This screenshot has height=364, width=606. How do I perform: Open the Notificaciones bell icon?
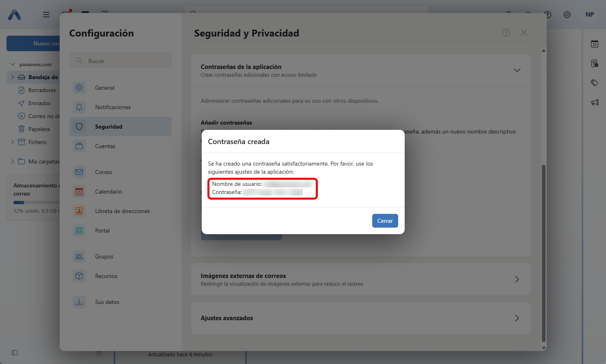click(x=79, y=107)
